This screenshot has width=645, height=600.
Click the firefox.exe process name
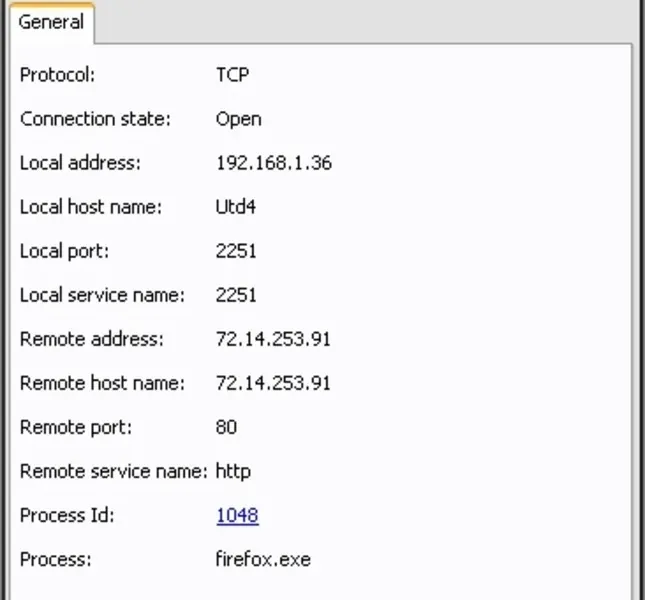pos(263,559)
